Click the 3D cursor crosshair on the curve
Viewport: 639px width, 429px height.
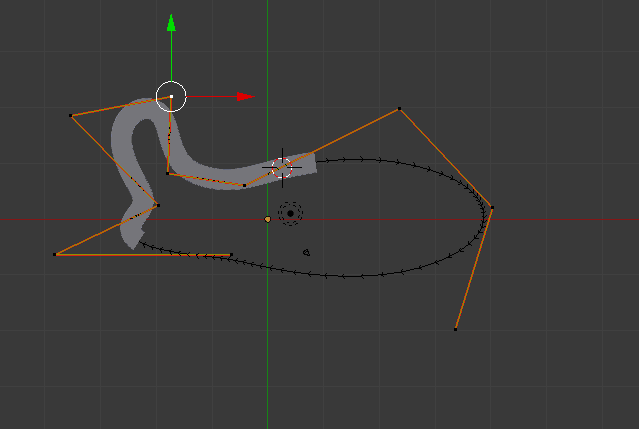(282, 167)
